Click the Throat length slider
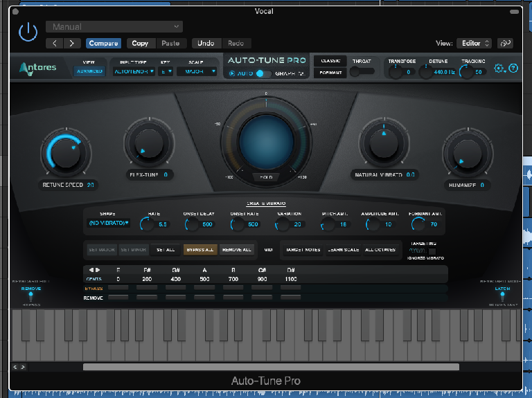532x398 pixels. pos(362,72)
